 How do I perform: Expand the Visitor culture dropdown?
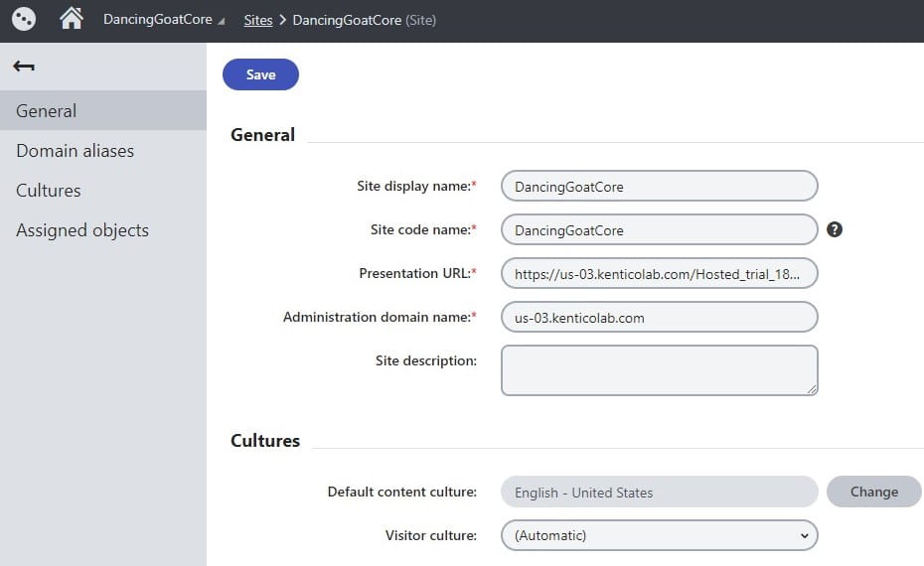click(x=659, y=535)
